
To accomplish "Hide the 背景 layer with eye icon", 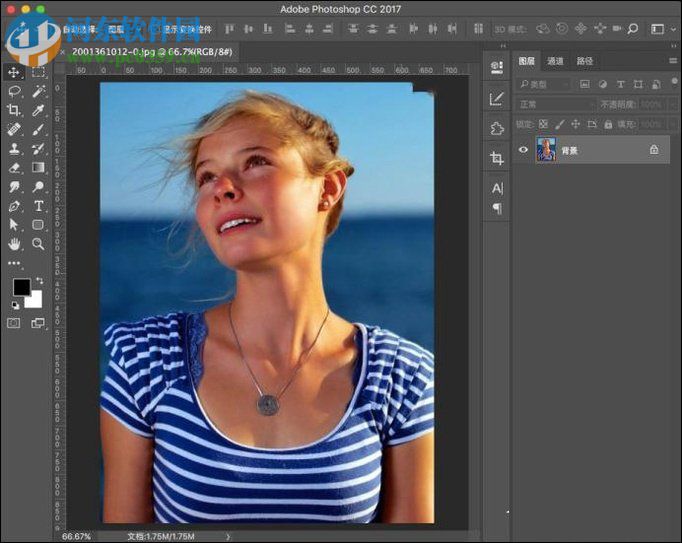I will 522,150.
